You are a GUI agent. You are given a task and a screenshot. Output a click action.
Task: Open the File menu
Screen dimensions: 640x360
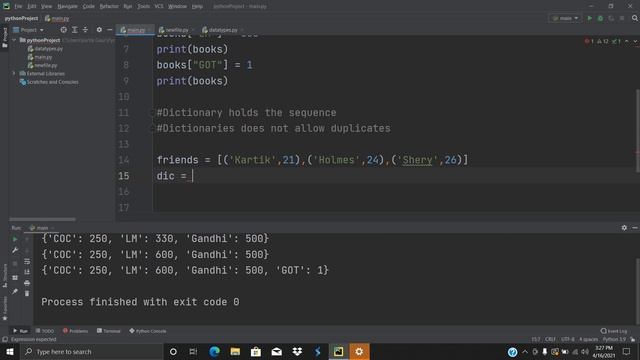coord(18,6)
